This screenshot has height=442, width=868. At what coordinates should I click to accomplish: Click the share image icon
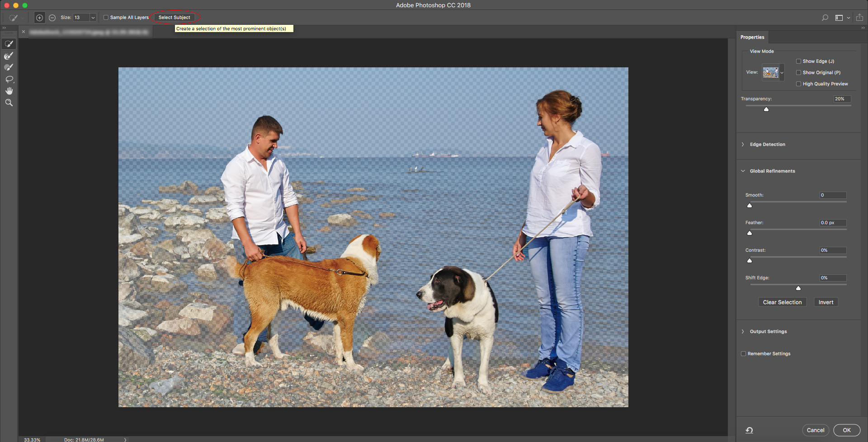(x=859, y=18)
